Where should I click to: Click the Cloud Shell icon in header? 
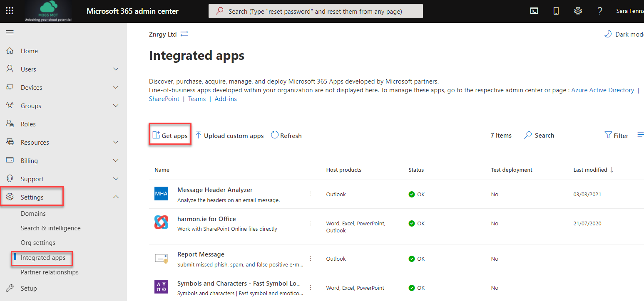coord(534,11)
